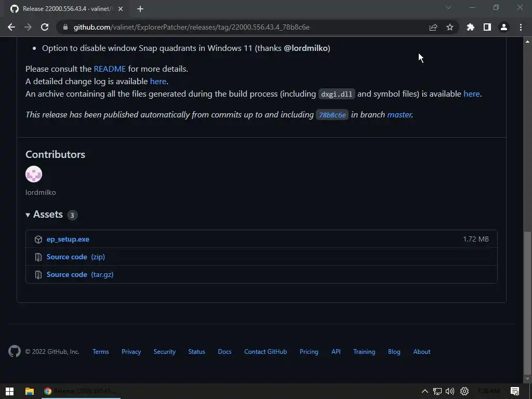The height and width of the screenshot is (399, 532).
Task: Open the Privacy footer link
Action: click(131, 352)
